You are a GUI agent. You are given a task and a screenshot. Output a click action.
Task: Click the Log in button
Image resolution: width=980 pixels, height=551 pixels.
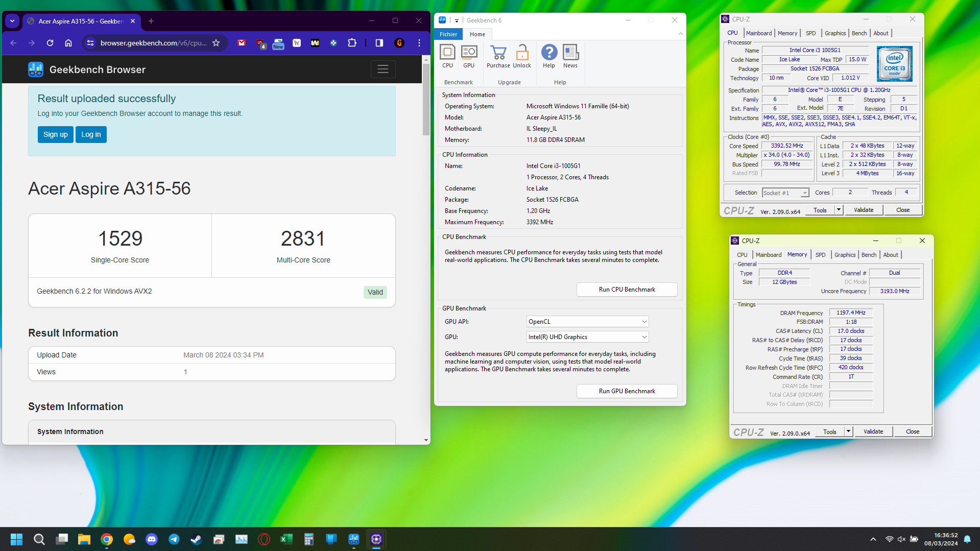point(91,134)
